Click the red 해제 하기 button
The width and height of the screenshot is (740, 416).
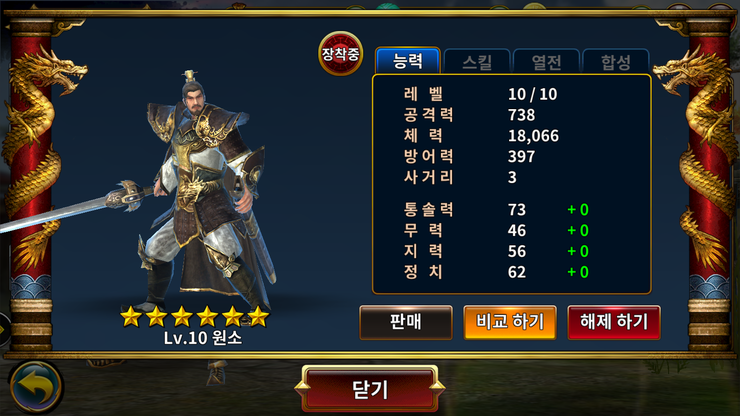[x=614, y=322]
